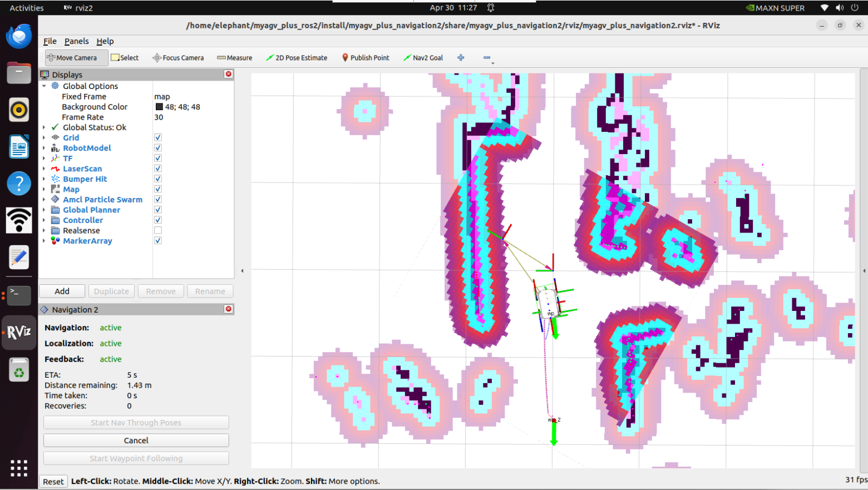Image resolution: width=868 pixels, height=490 pixels.
Task: Open the File menu
Action: tap(50, 41)
